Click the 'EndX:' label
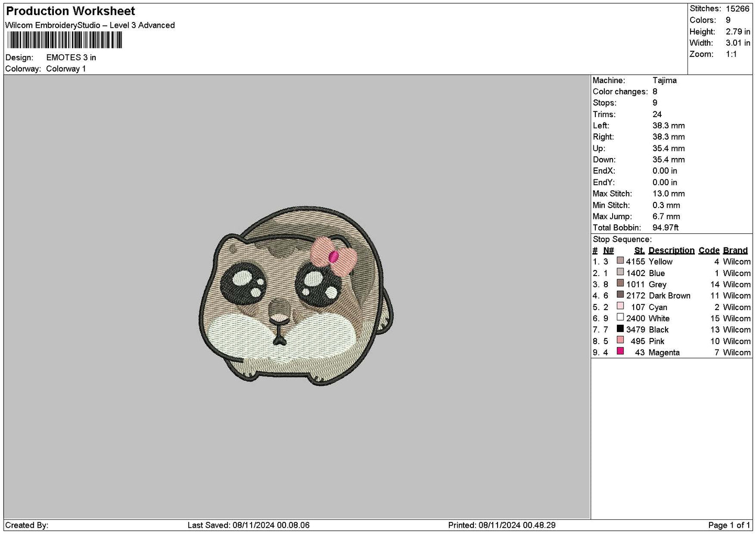Image resolution: width=756 pixels, height=534 pixels. tap(603, 171)
